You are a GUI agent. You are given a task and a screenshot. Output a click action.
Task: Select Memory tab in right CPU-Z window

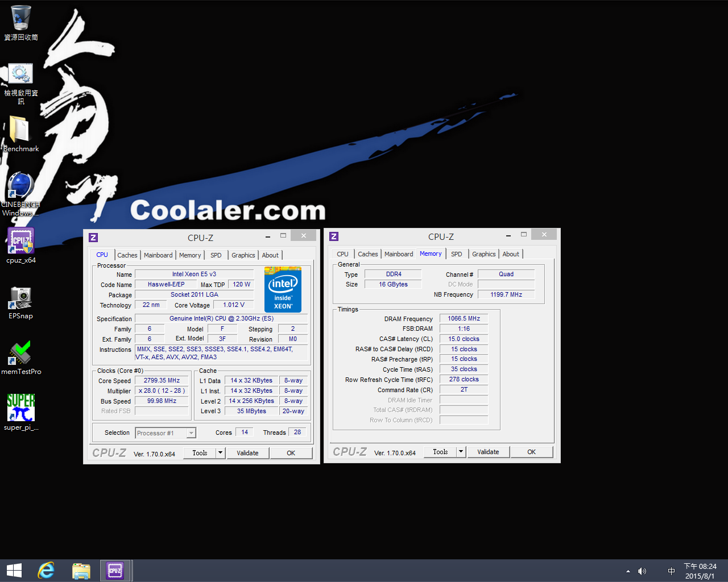click(x=431, y=253)
